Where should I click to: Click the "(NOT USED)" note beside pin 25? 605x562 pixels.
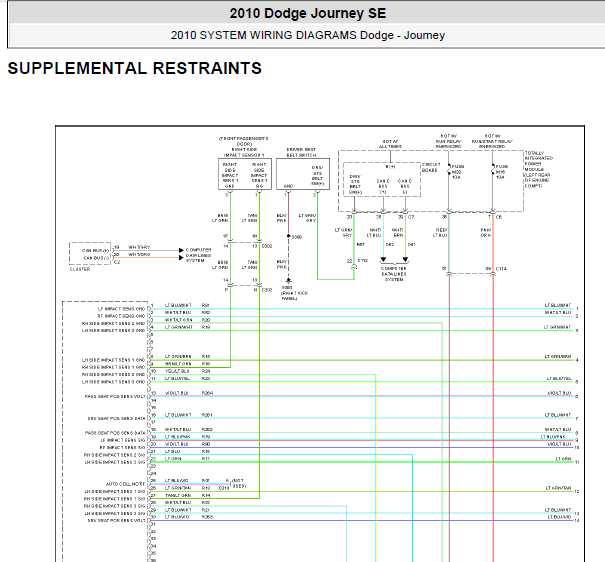(x=238, y=484)
